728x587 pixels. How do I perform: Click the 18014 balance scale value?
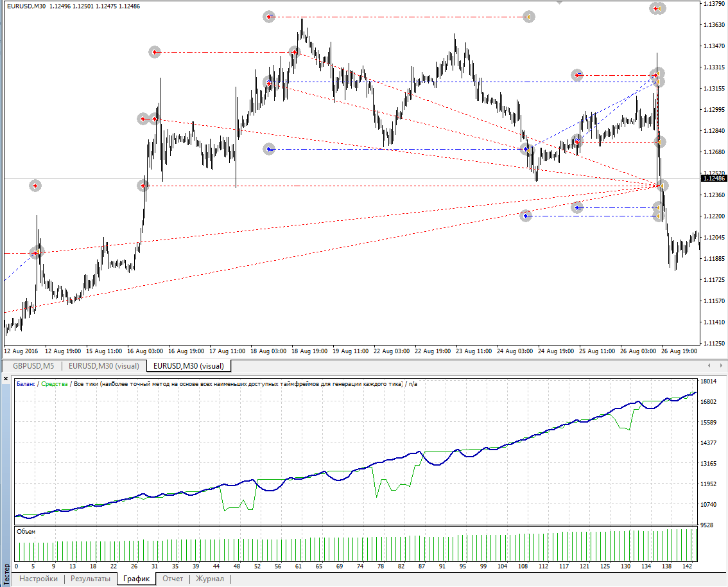pos(709,381)
